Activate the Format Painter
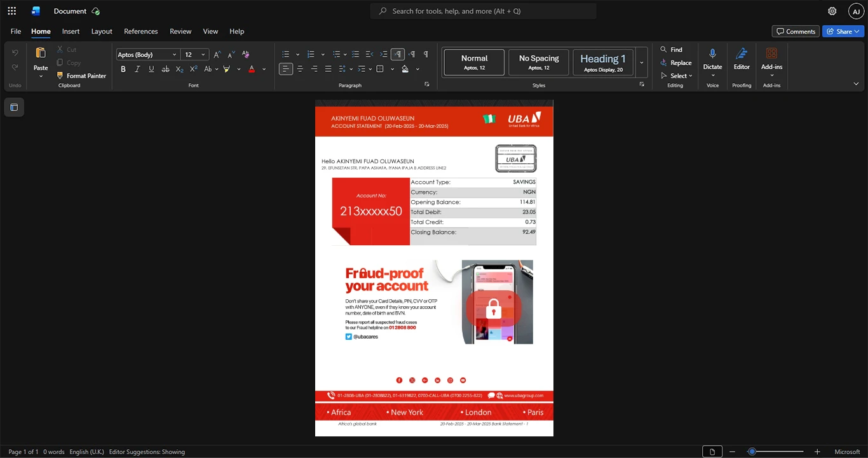This screenshot has height=458, width=868. 81,76
